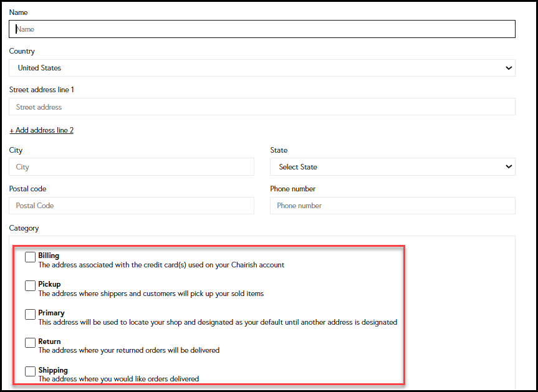This screenshot has width=538, height=392.
Task: Click the bold Shipping label
Action: point(53,370)
